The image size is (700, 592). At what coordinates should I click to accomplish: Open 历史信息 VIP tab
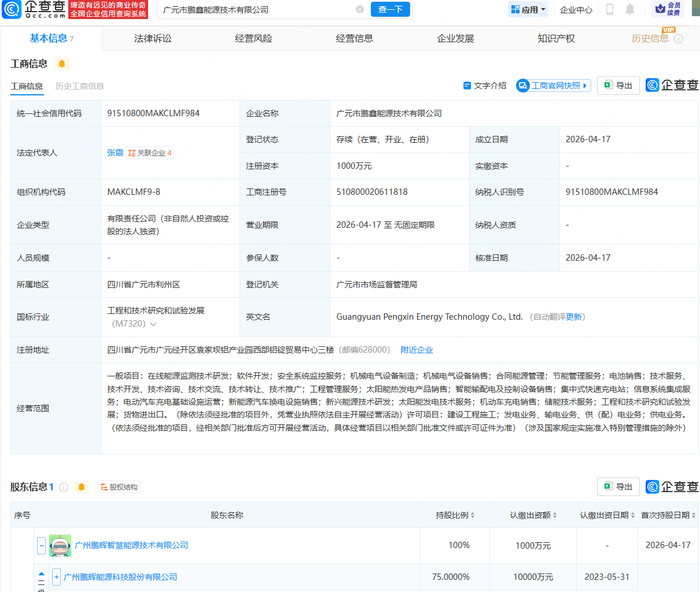coord(650,39)
